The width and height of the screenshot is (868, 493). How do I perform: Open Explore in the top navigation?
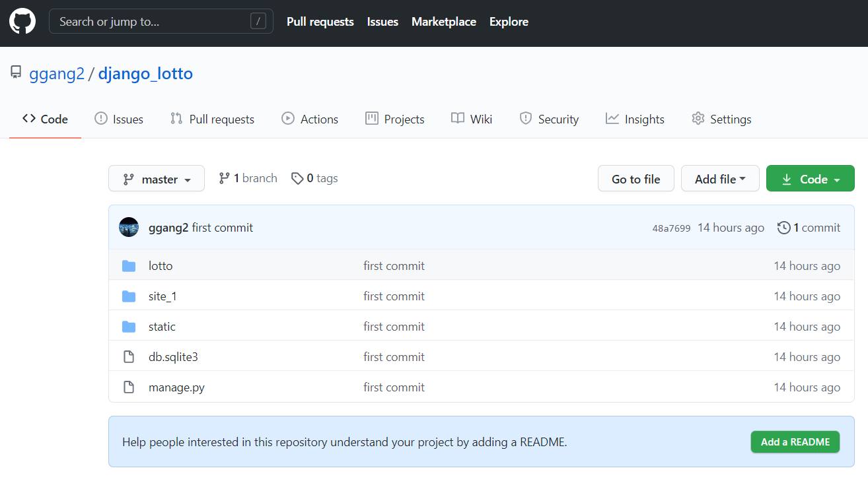pos(509,22)
